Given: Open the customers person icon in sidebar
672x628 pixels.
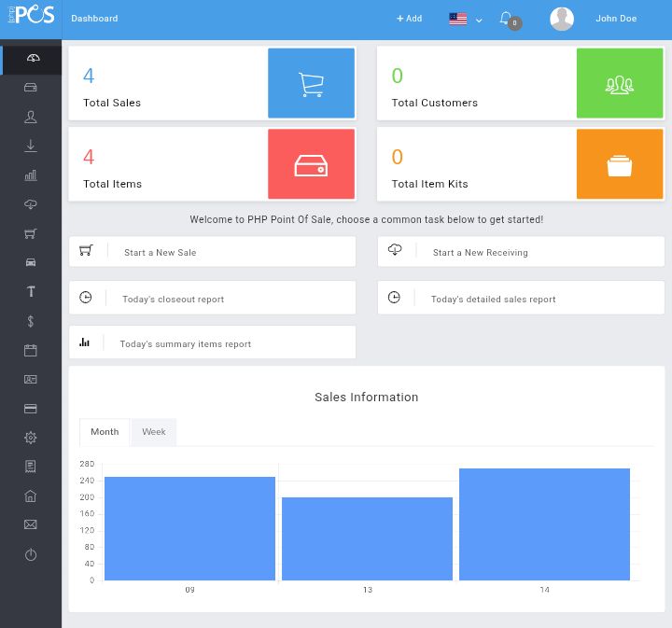Looking at the screenshot, I should [31, 117].
